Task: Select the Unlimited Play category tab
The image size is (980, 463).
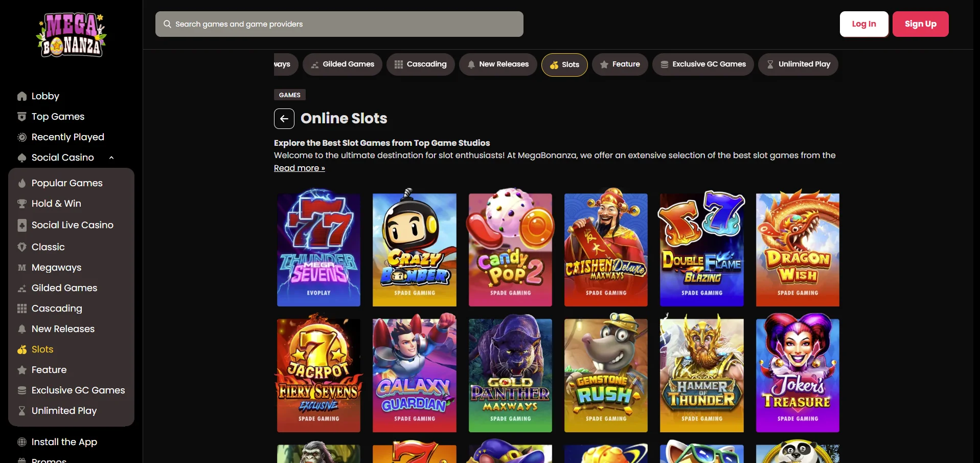Action: pos(798,64)
